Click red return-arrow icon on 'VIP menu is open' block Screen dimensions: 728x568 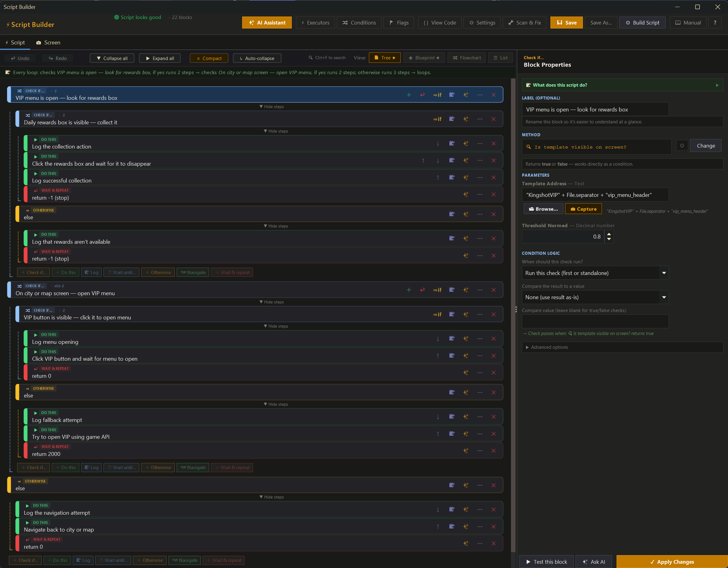(422, 95)
